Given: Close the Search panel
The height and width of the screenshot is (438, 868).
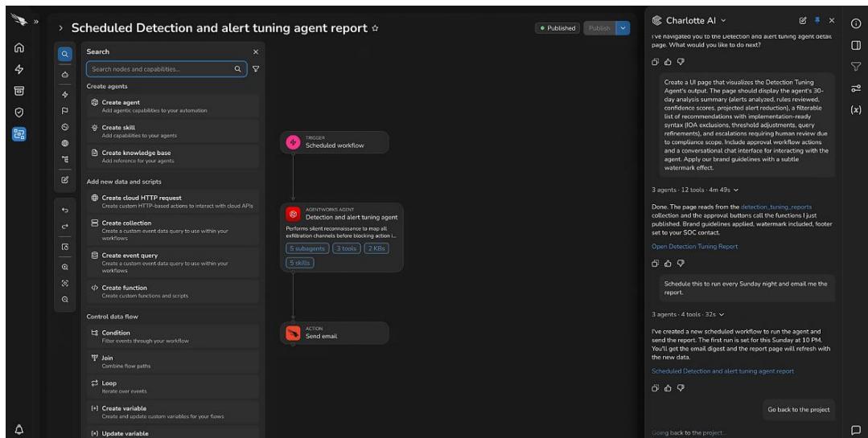Looking at the screenshot, I should coord(256,52).
